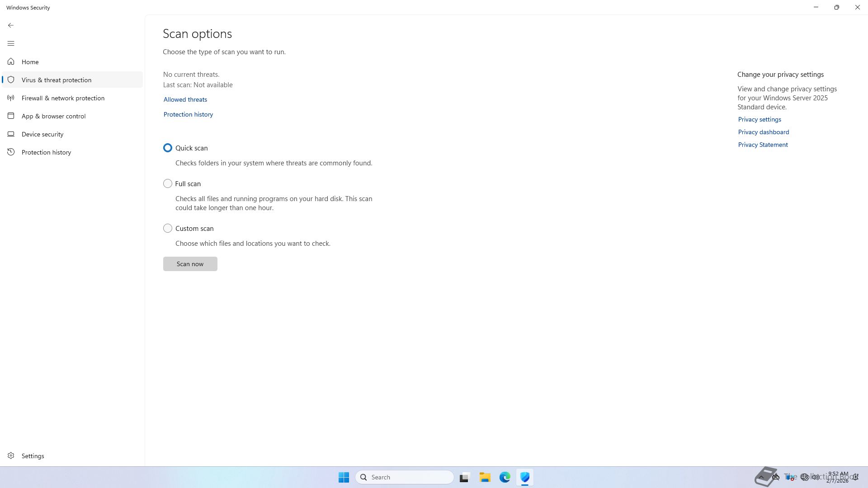Expand the system tray hidden icons chevron
The width and height of the screenshot is (868, 488).
[761, 477]
